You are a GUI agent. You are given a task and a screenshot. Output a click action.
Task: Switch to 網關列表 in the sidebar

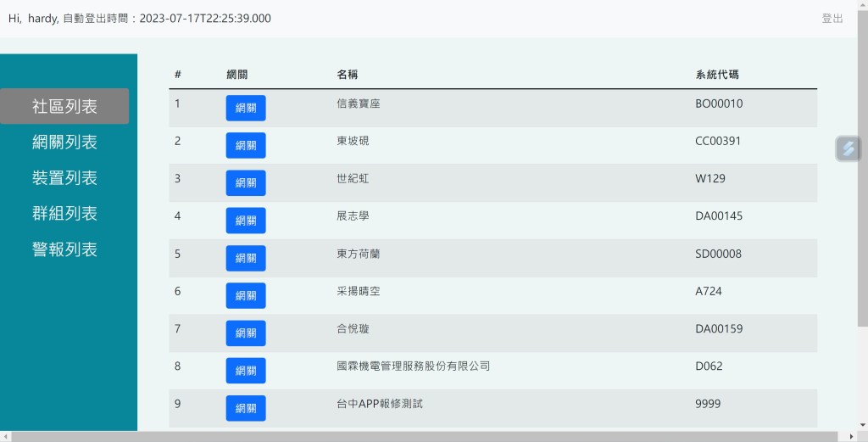[x=64, y=143]
